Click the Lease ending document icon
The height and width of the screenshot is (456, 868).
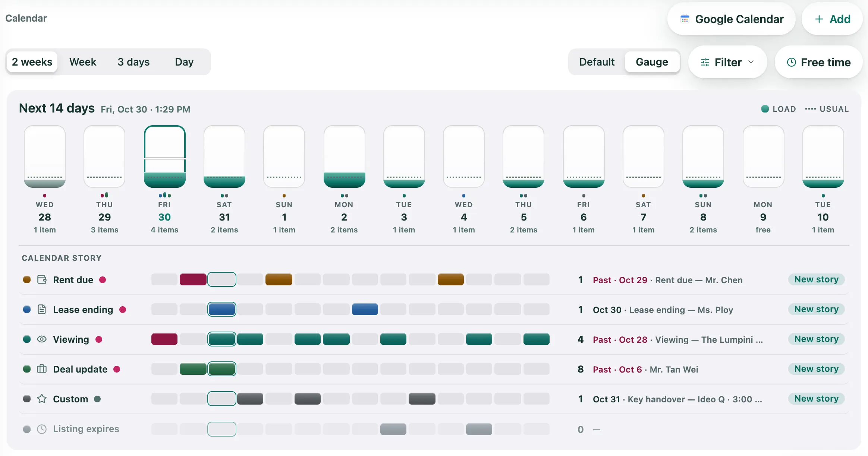click(42, 310)
